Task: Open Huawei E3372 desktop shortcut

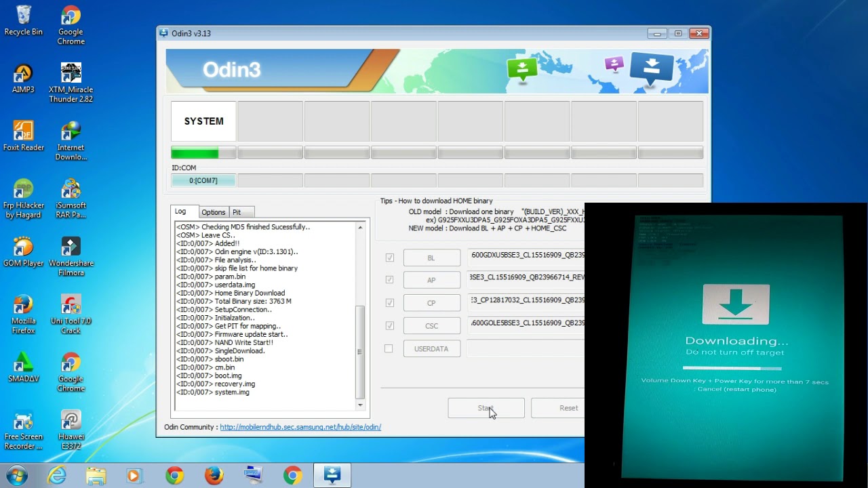Action: [71, 430]
